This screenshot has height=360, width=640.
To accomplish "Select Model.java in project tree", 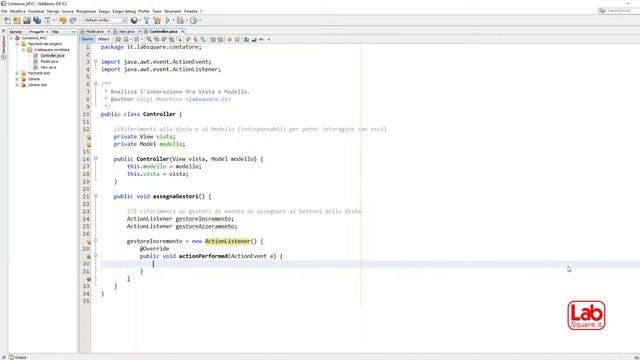I will tap(49, 61).
